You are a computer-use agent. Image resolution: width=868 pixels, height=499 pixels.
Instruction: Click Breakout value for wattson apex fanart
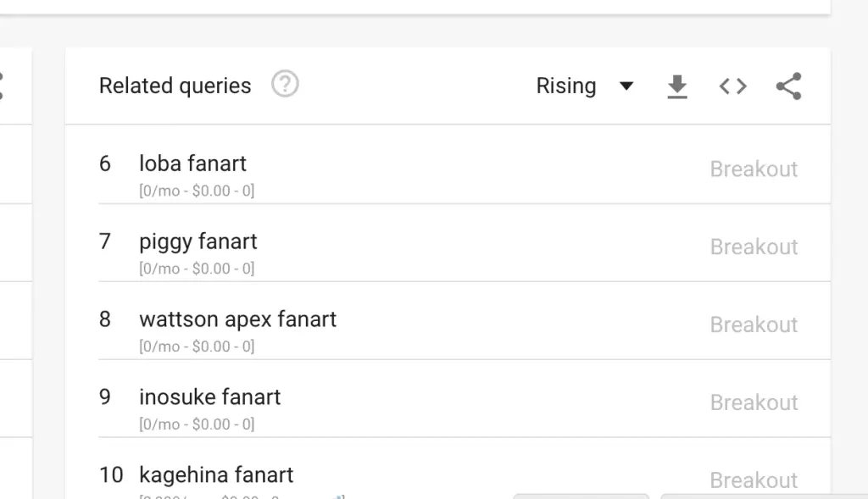pos(754,325)
